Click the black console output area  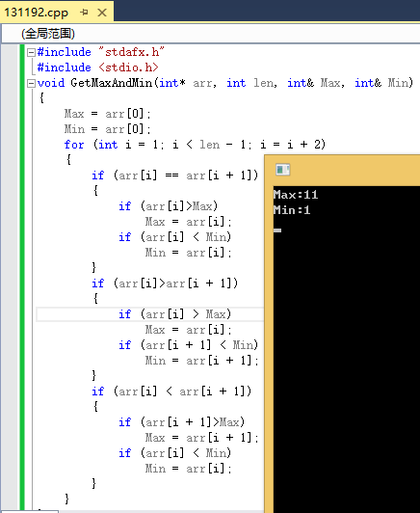pyautogui.click(x=347, y=349)
